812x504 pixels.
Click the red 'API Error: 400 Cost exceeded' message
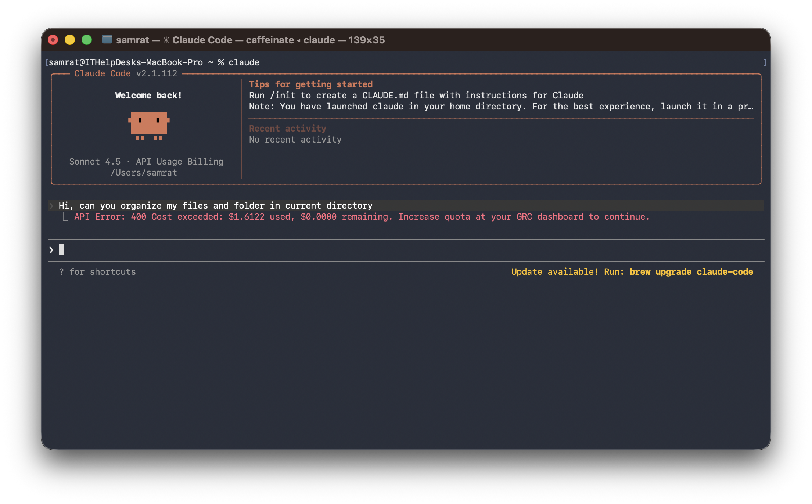pos(362,217)
